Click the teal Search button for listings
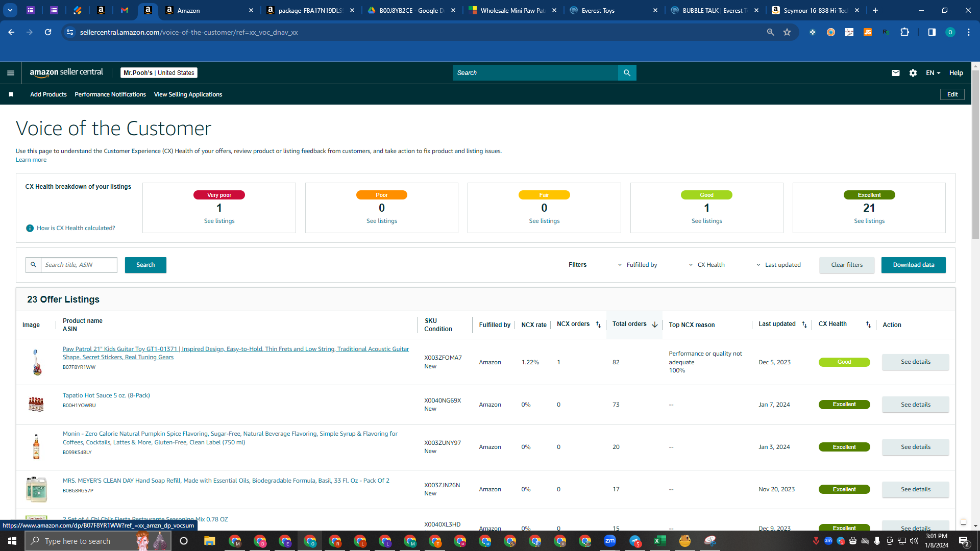This screenshot has height=551, width=980. coord(145,265)
